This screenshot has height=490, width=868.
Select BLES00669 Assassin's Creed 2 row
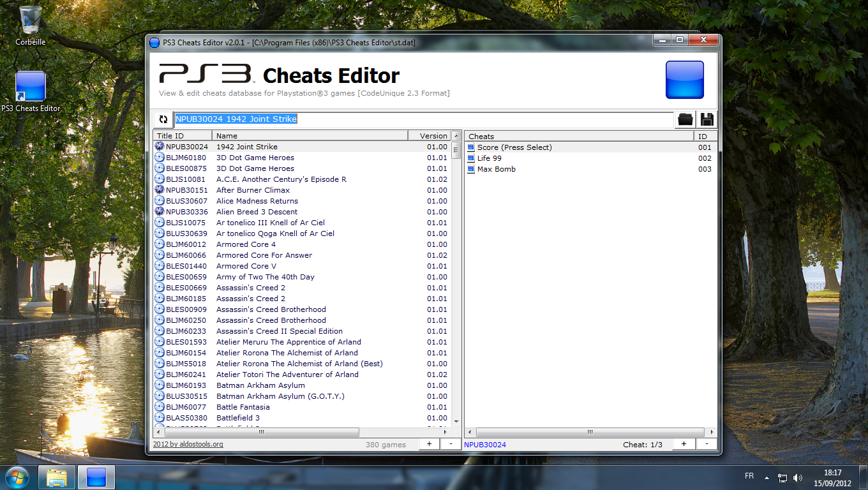[x=302, y=288]
